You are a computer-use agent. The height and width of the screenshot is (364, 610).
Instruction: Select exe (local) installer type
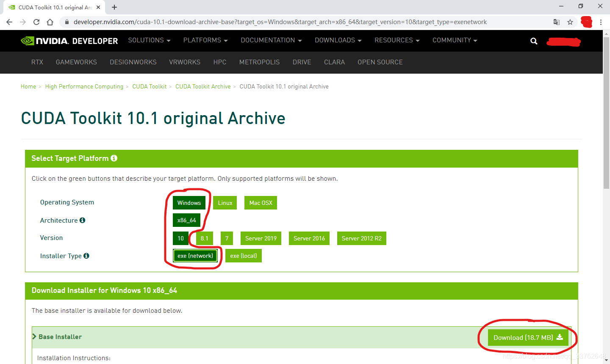pos(244,256)
